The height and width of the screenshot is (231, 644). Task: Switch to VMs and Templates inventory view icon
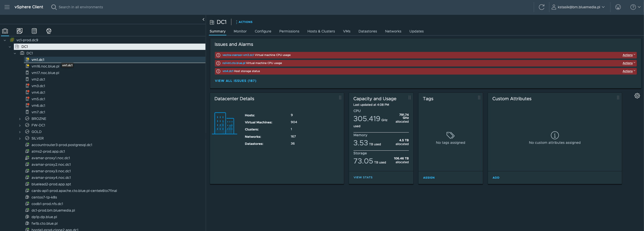pyautogui.click(x=20, y=31)
